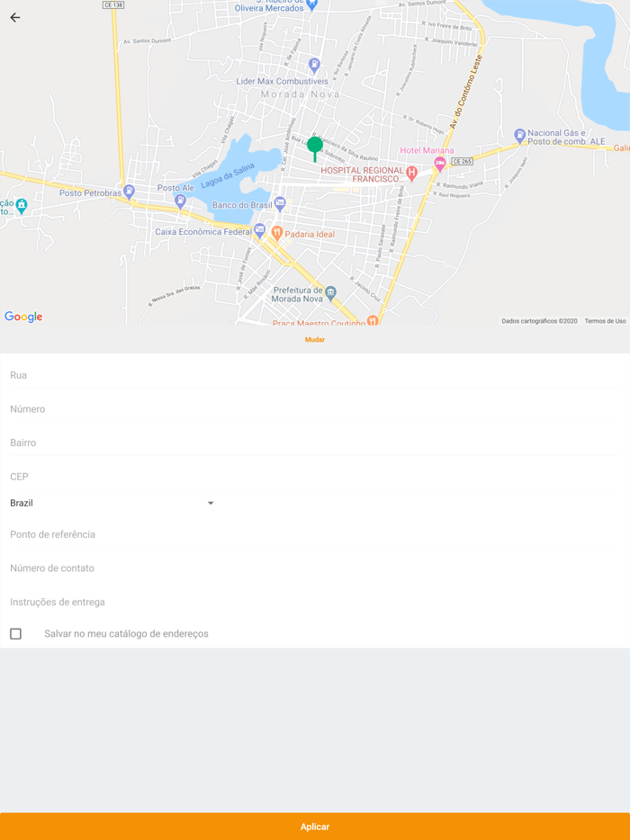Viewport: 630px width, 840px height.
Task: Click the Av. do Contorno Leste label
Action: [465, 92]
